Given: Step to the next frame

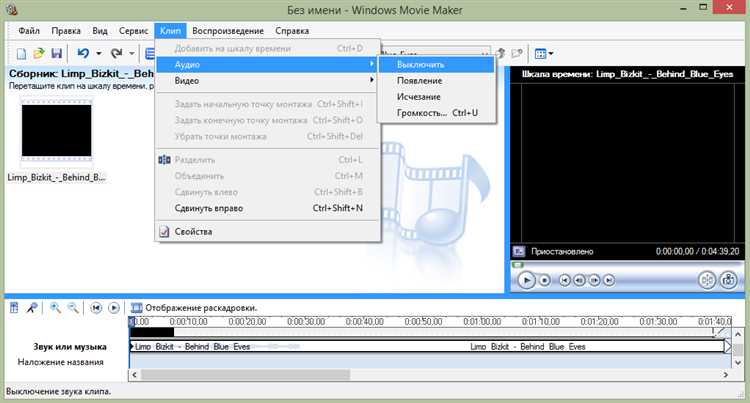Looking at the screenshot, I should tap(594, 280).
